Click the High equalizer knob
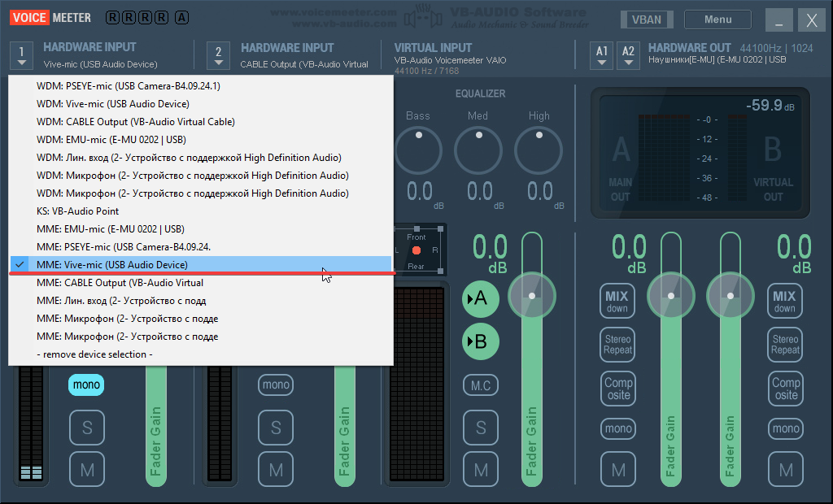 pos(539,150)
